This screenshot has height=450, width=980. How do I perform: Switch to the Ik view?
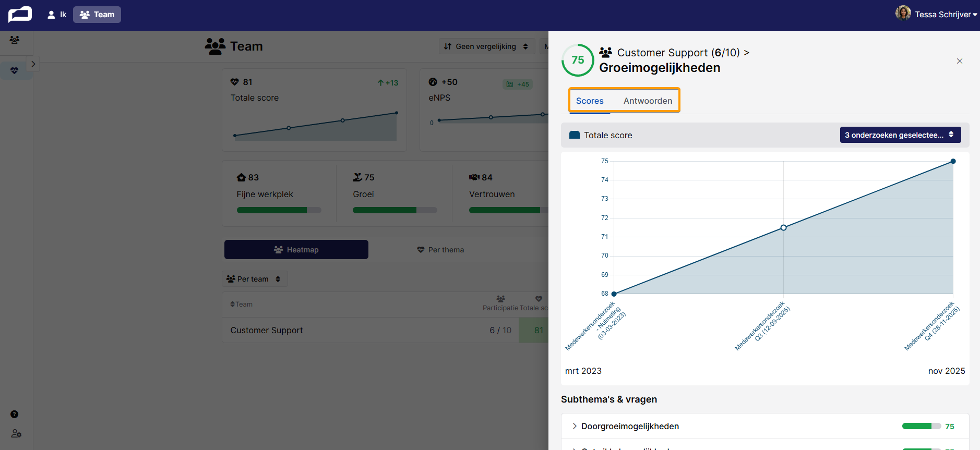point(57,15)
